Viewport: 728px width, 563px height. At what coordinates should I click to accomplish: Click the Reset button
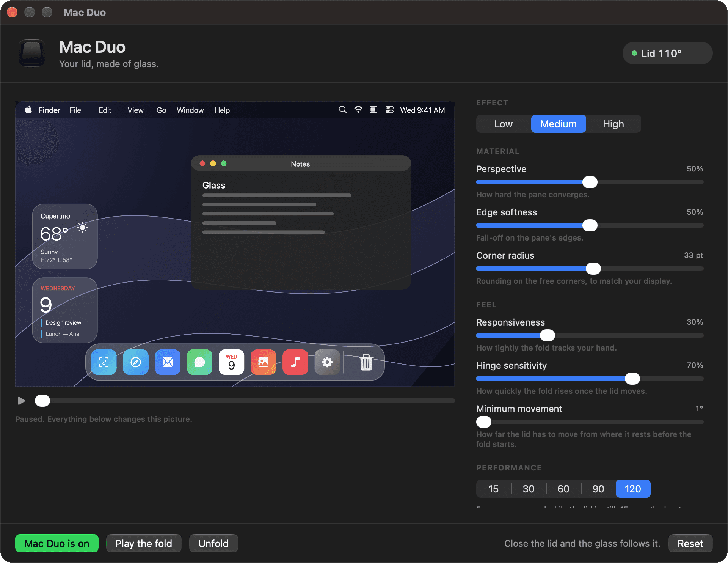point(690,543)
